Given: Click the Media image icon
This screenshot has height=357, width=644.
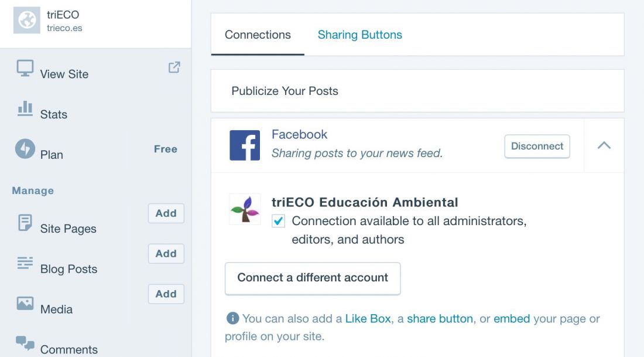Looking at the screenshot, I should [x=25, y=303].
